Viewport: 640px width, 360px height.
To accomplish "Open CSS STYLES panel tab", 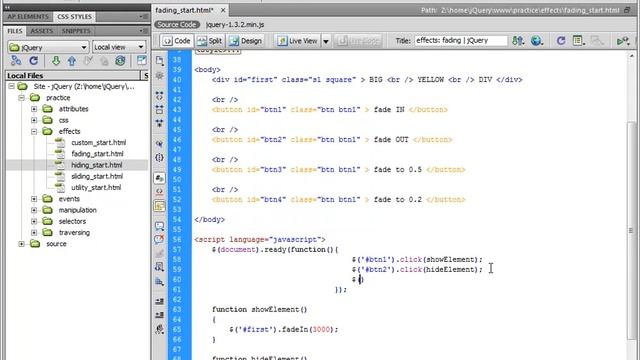I will [x=74, y=17].
